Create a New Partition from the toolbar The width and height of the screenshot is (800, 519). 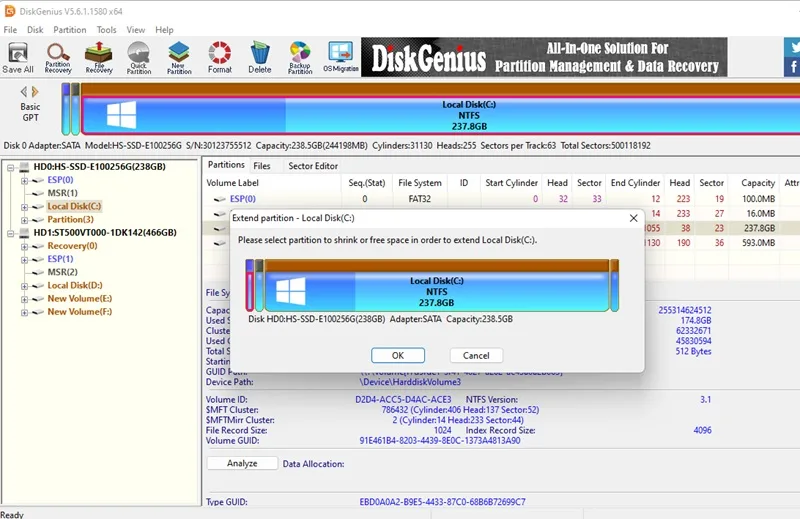click(x=179, y=58)
